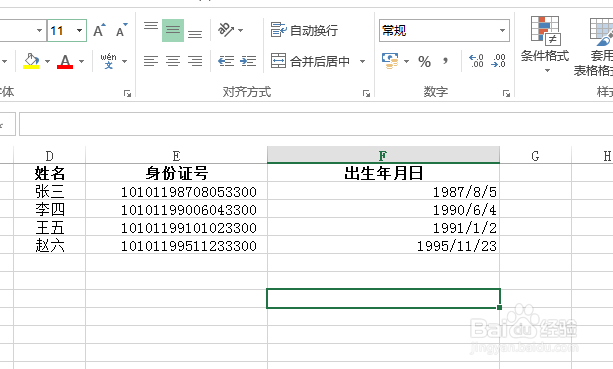Click the 身份证号 header cell
Screen dimensions: 613x369
click(176, 173)
